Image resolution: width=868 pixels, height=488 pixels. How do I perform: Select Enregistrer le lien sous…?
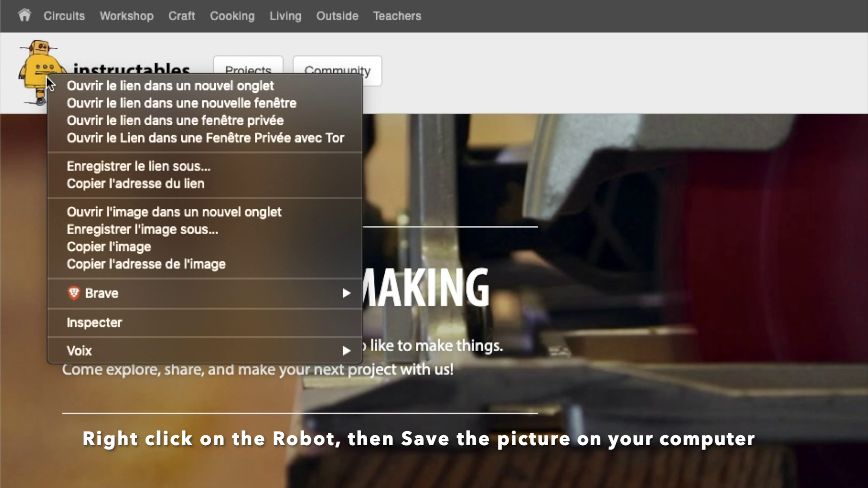point(138,166)
